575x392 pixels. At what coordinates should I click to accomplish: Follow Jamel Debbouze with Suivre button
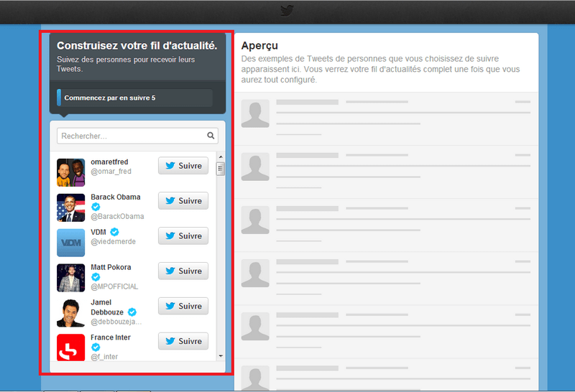pyautogui.click(x=183, y=307)
